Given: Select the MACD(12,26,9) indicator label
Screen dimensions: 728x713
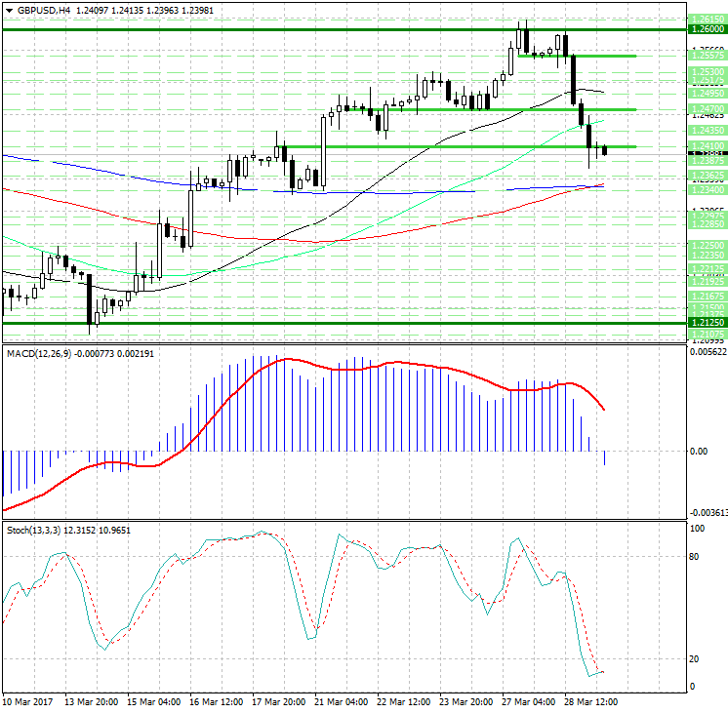Looking at the screenshot, I should [39, 354].
